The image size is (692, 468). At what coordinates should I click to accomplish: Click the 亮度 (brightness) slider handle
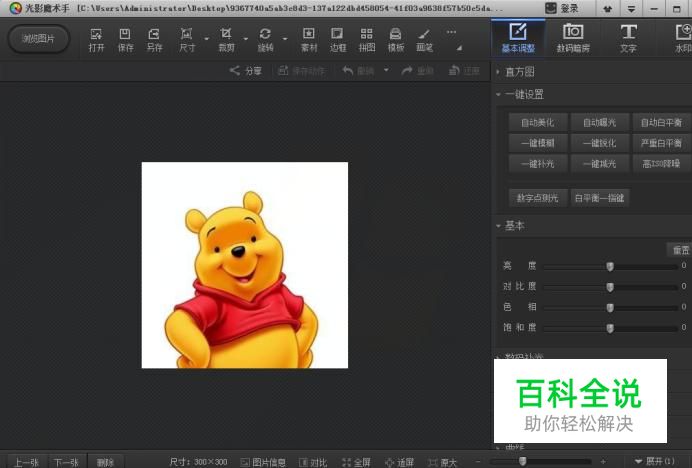(610, 266)
